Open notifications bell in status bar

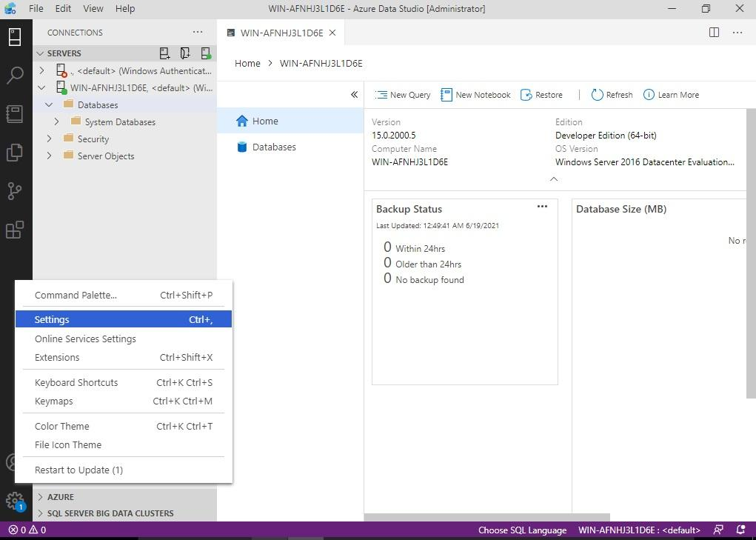click(741, 530)
